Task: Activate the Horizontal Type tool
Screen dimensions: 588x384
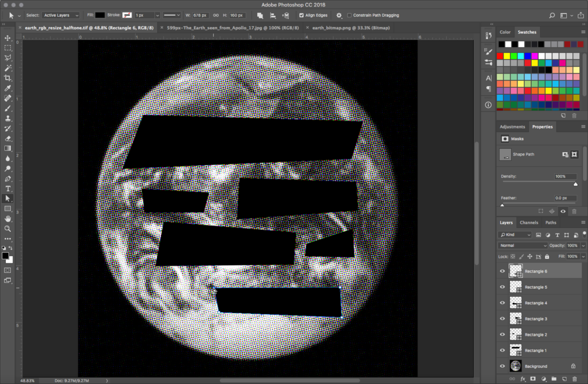Action: coord(8,188)
